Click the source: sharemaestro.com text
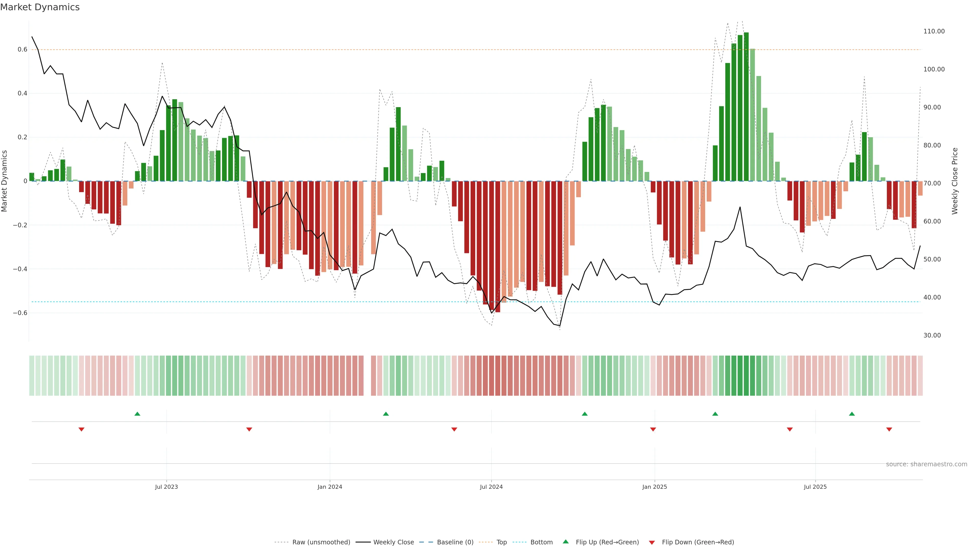Viewport: 980px width, 551px height. [926, 464]
